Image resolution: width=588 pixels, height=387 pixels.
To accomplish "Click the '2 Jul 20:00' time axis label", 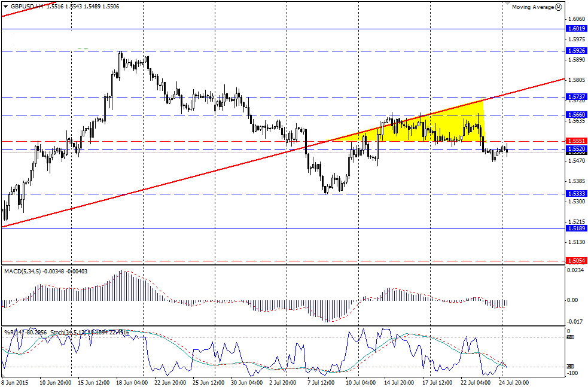I will pyautogui.click(x=284, y=383).
